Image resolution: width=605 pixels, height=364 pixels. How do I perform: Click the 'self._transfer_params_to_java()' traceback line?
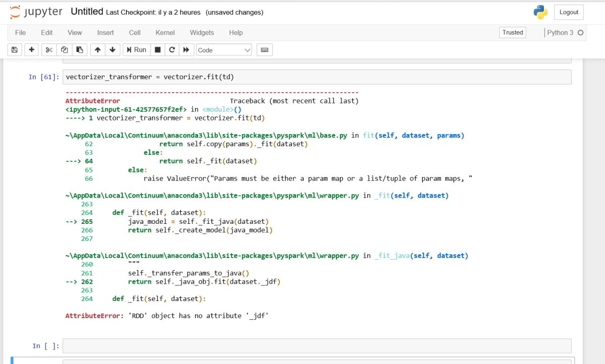pos(189,273)
